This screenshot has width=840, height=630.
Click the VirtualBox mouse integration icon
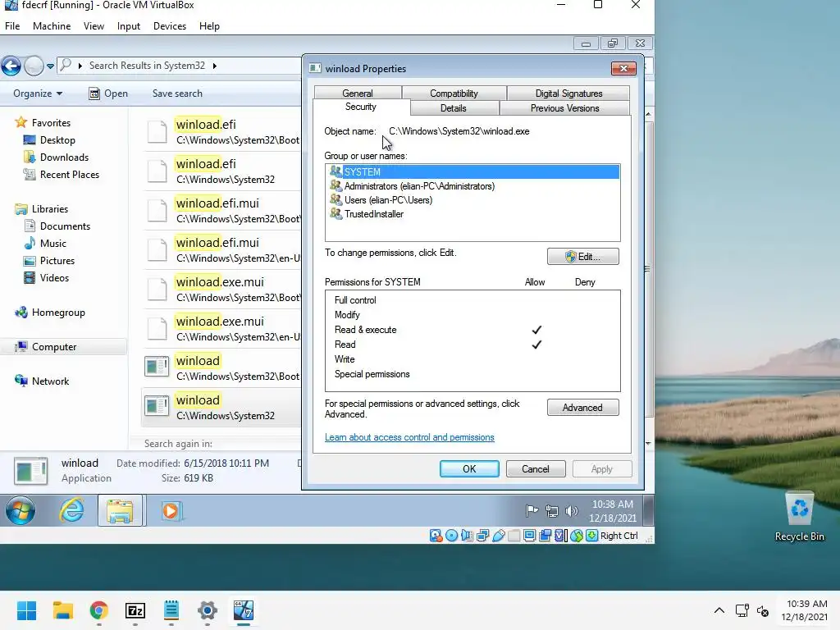pos(577,536)
